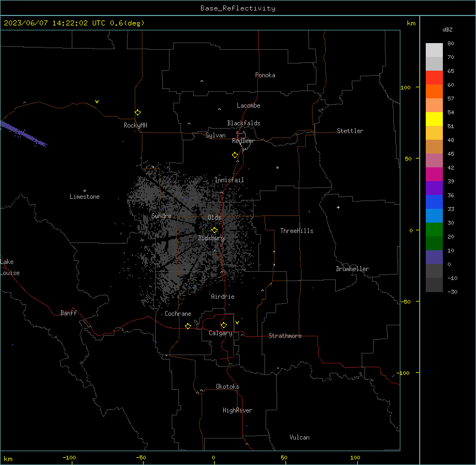The image size is (476, 465).
Task: Click the Ponoka city label
Action: 265,75
